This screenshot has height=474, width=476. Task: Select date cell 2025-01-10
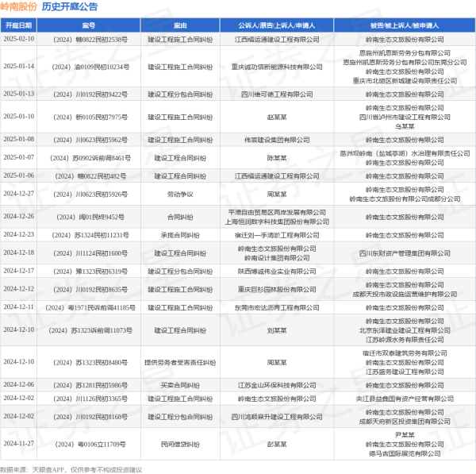pyautogui.click(x=19, y=117)
